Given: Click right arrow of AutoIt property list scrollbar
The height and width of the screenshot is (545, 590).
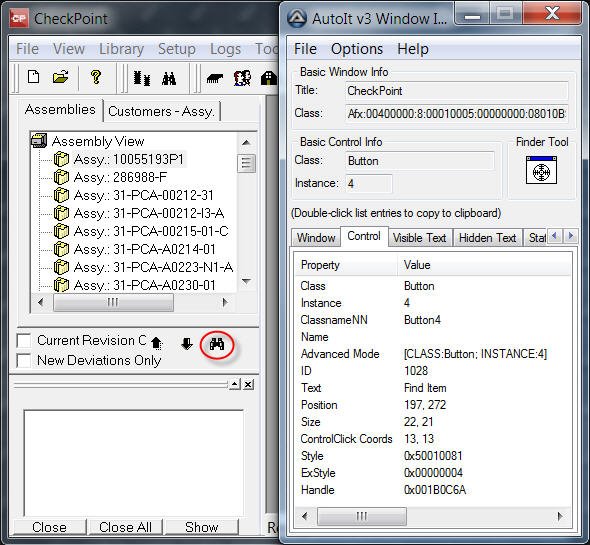Looking at the screenshot, I should 560,516.
